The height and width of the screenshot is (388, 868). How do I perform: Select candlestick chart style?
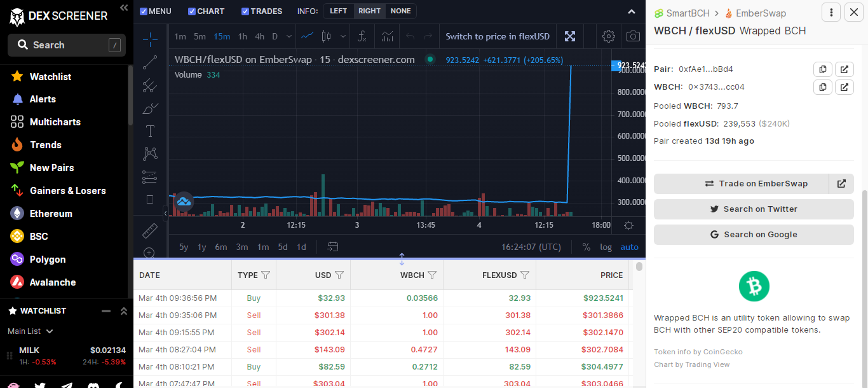coord(327,36)
